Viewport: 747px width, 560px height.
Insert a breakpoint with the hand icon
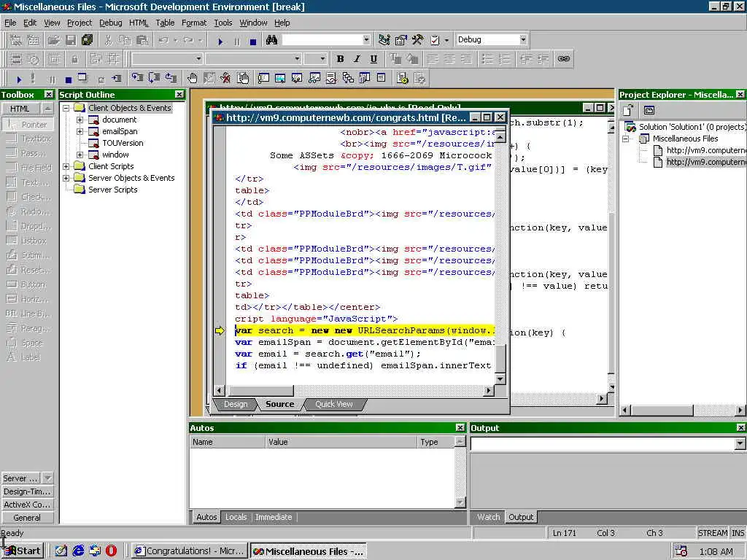pyautogui.click(x=192, y=77)
